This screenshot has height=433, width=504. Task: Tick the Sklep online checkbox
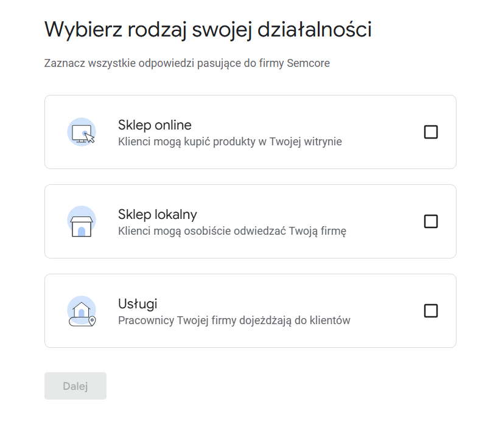(430, 132)
